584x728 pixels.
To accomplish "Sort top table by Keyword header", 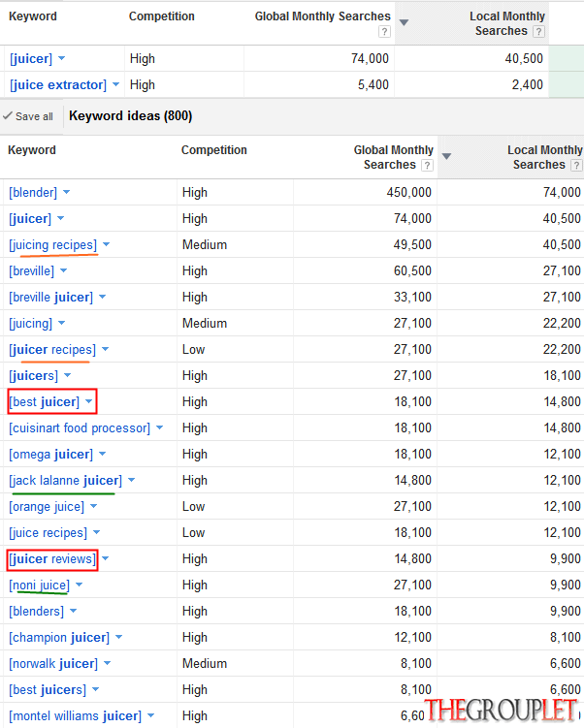I will (x=33, y=16).
